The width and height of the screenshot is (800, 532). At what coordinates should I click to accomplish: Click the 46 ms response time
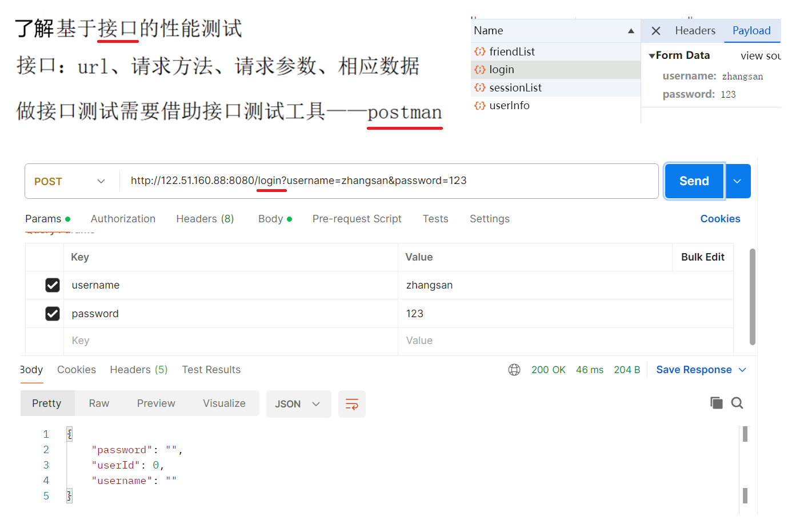(590, 370)
